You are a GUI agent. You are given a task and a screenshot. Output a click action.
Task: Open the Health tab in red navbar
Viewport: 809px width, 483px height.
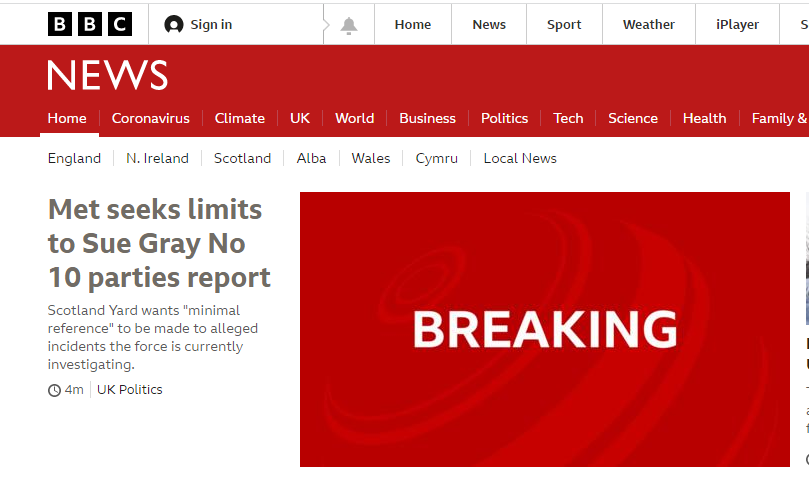point(704,118)
